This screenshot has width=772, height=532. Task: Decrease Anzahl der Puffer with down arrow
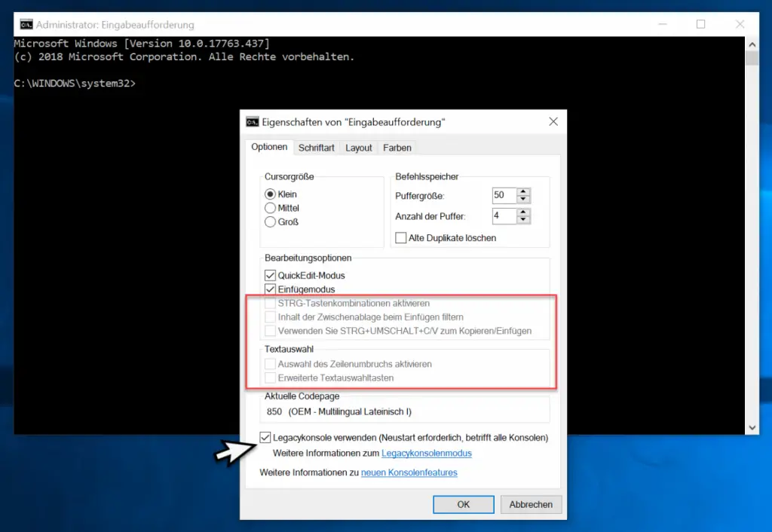524,221
